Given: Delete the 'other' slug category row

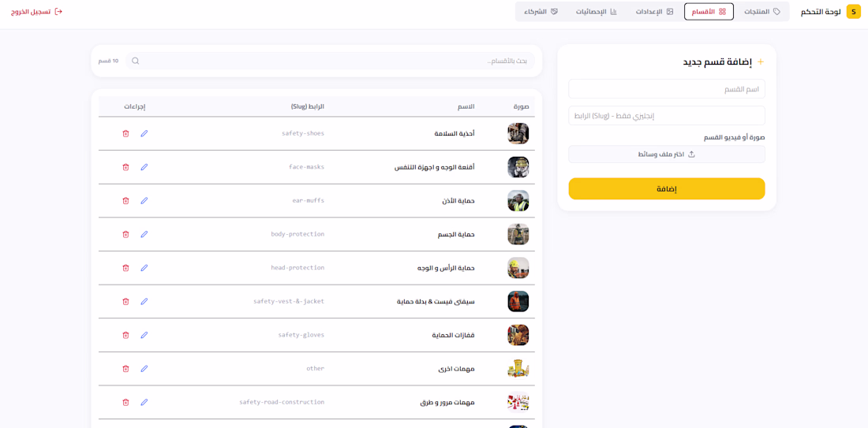Looking at the screenshot, I should pos(125,368).
